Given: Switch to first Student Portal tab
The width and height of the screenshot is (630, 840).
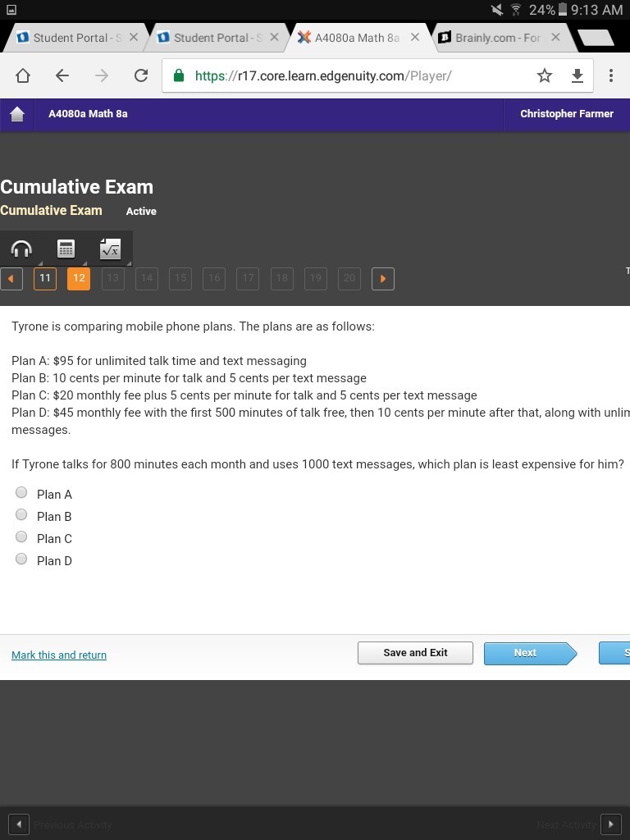Looking at the screenshot, I should tap(76, 38).
